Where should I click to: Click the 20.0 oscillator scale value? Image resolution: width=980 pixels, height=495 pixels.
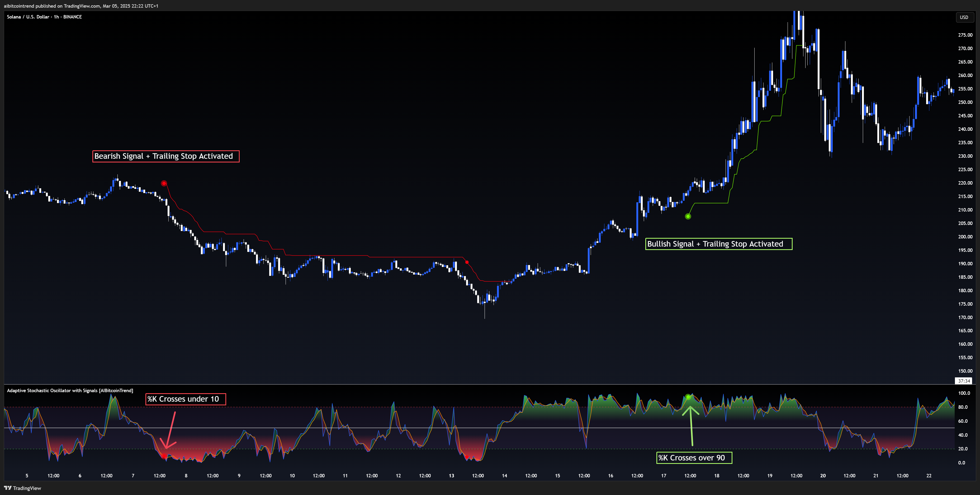pos(963,449)
